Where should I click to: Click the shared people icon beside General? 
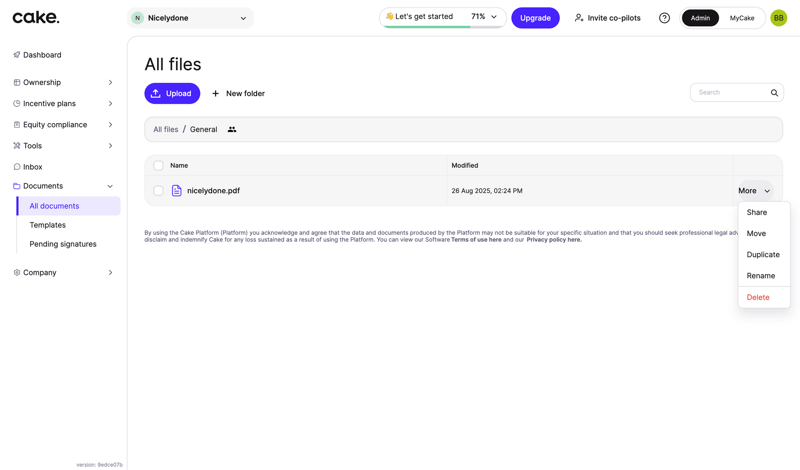click(232, 130)
